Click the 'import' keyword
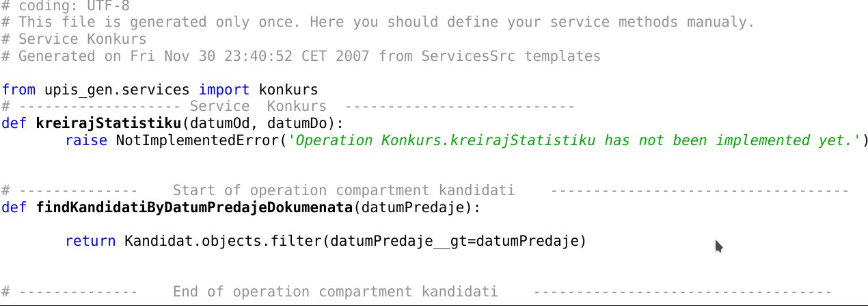This screenshot has height=306, width=868. (x=224, y=90)
